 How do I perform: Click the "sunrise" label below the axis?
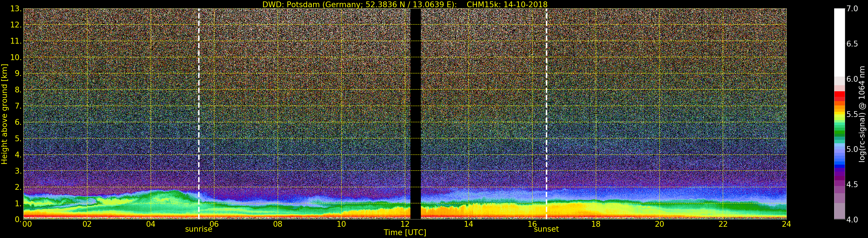(x=198, y=229)
